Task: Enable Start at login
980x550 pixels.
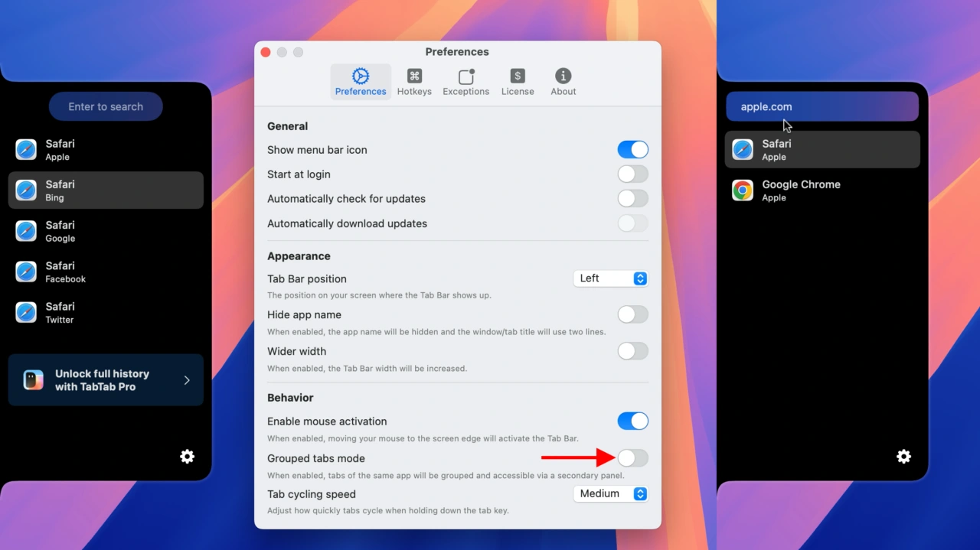Action: [x=632, y=174]
